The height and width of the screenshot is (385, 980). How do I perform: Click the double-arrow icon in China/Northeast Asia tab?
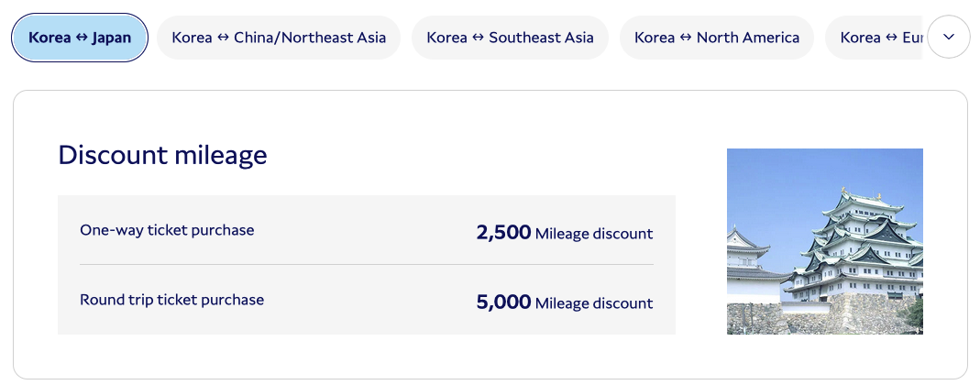click(x=223, y=38)
